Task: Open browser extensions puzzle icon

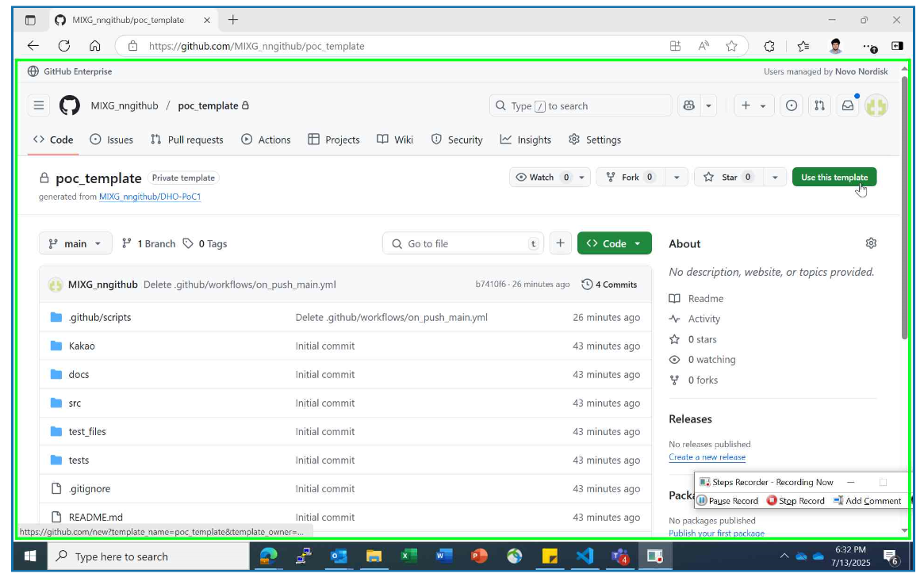Action: (x=769, y=46)
